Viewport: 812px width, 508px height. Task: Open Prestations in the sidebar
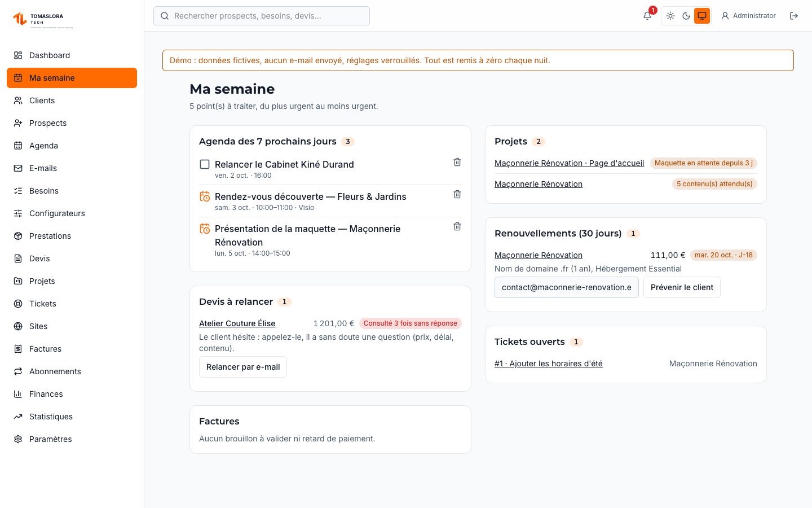[x=72, y=236]
